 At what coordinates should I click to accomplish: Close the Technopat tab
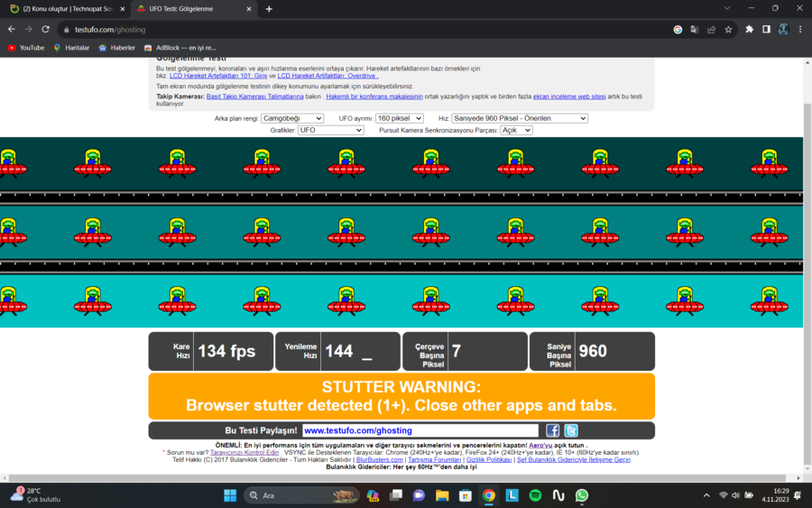(123, 9)
